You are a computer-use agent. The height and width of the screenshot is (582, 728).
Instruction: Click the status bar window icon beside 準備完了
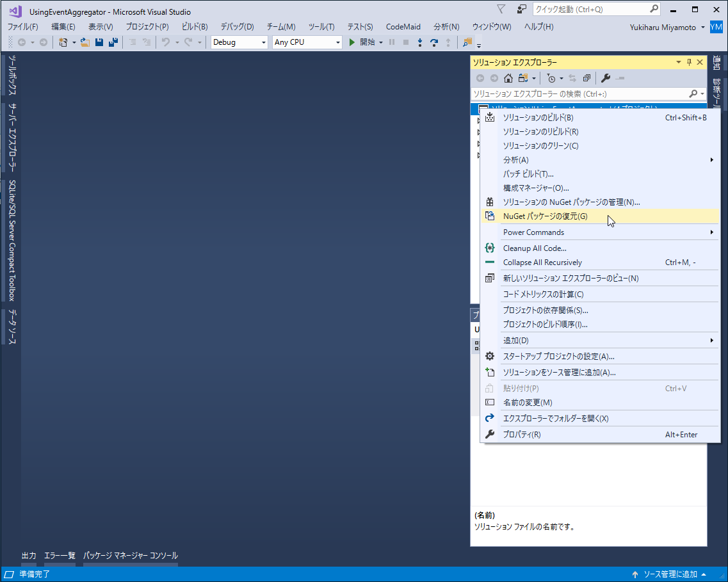point(9,574)
